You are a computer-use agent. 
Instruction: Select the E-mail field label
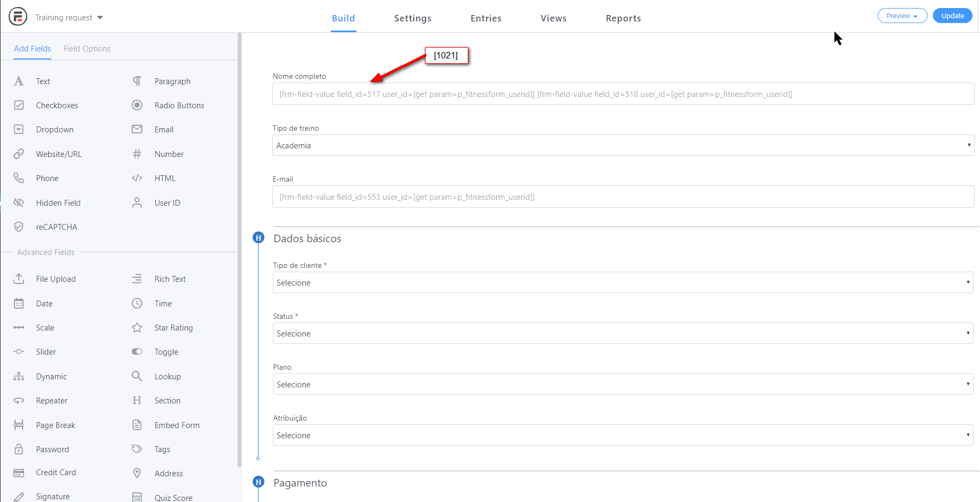coord(283,179)
